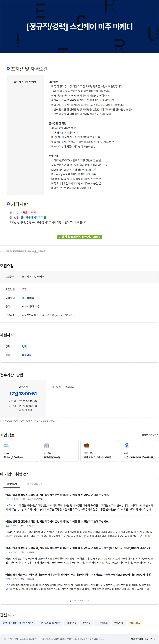159x644 pixels.
Task: Click the remaining time countdown 17일
Action: (x=23, y=394)
